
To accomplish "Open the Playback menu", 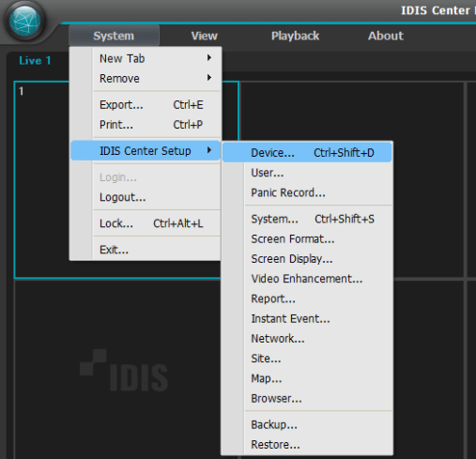I will point(295,36).
